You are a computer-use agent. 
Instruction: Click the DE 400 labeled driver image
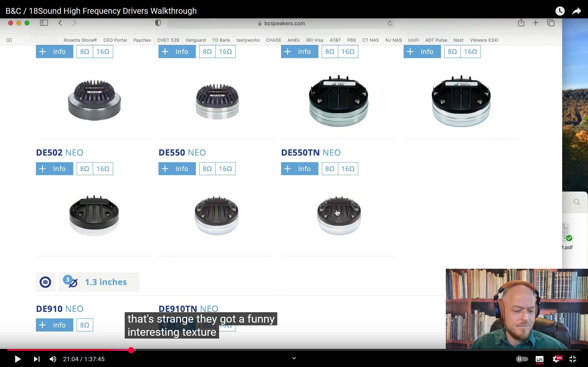click(x=339, y=100)
